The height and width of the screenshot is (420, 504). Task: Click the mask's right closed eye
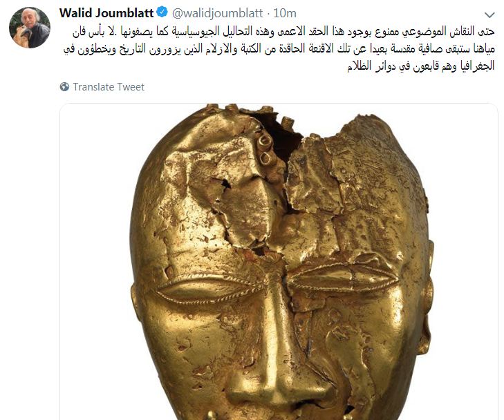coord(342,278)
